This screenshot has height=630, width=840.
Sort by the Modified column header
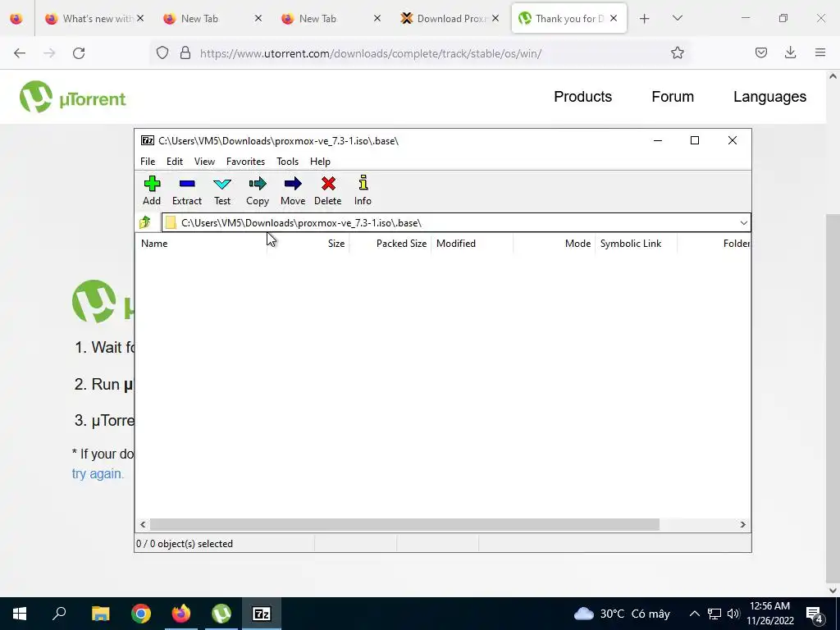pos(472,243)
